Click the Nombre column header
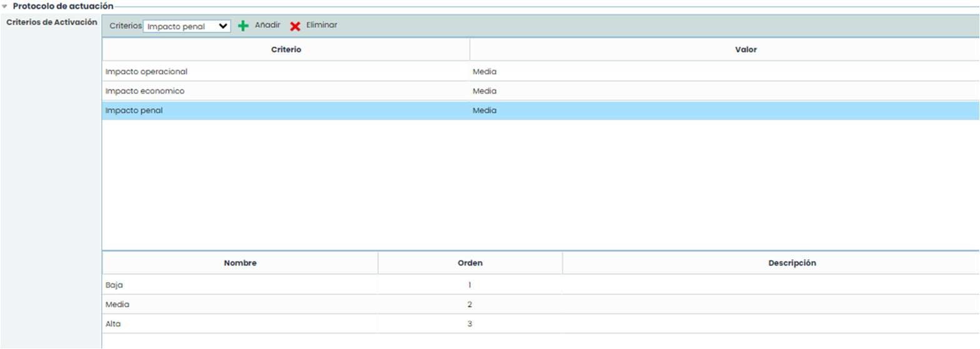Screen dimensions: 980x349 (240, 263)
